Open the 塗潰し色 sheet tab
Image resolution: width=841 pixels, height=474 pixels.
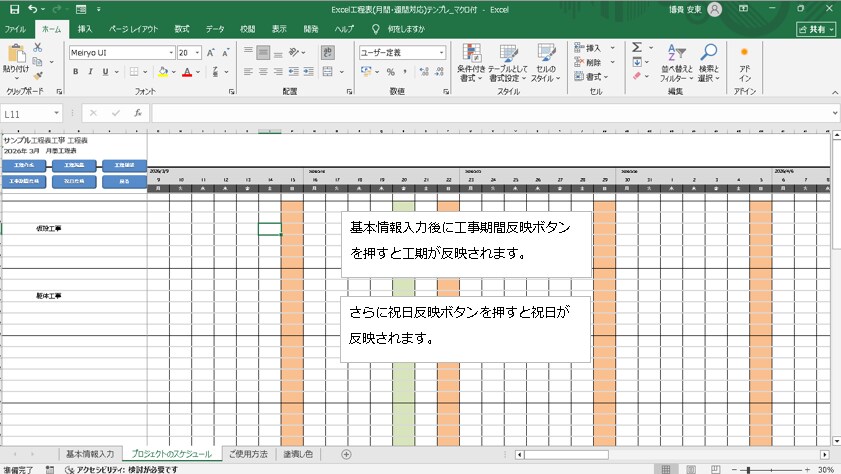[298, 454]
